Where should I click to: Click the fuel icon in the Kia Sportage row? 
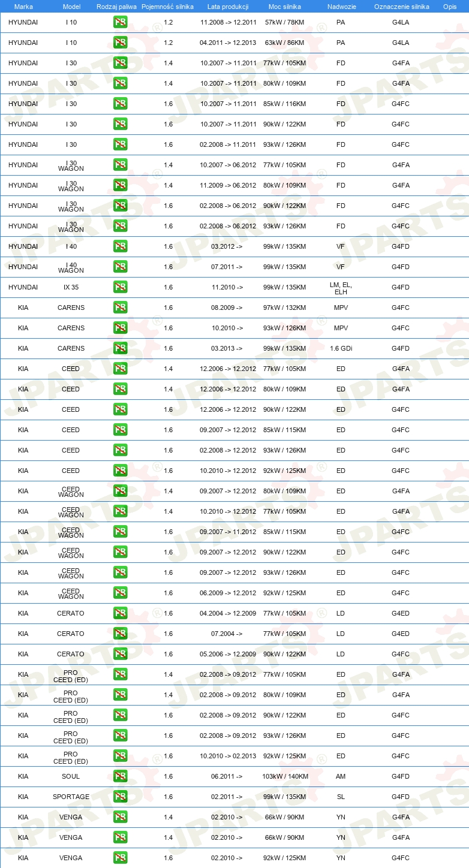tap(120, 797)
